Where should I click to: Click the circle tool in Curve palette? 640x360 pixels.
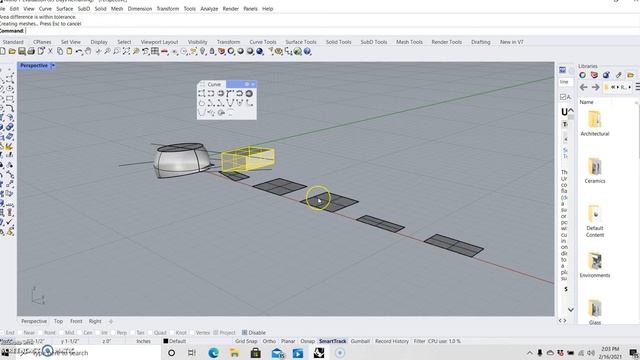coord(202,103)
